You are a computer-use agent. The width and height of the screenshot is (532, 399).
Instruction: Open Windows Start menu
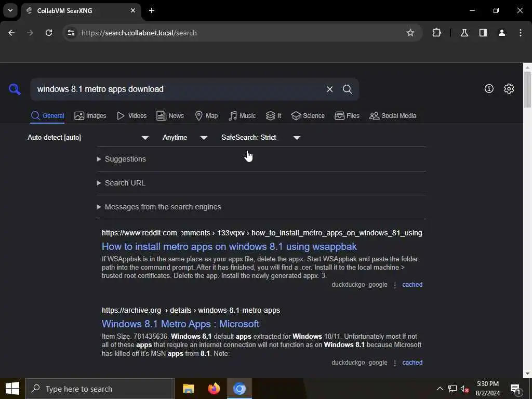tap(12, 389)
